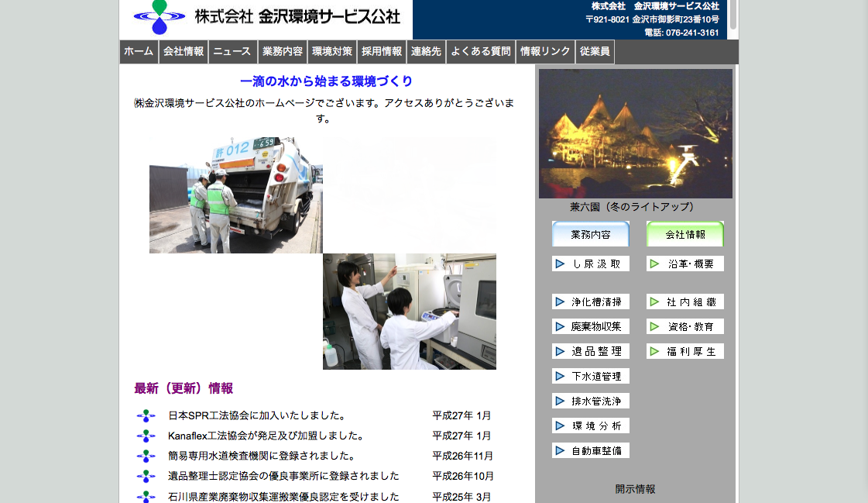Select the 環境分析 sidebar icon
This screenshot has height=503, width=868.
tap(590, 425)
